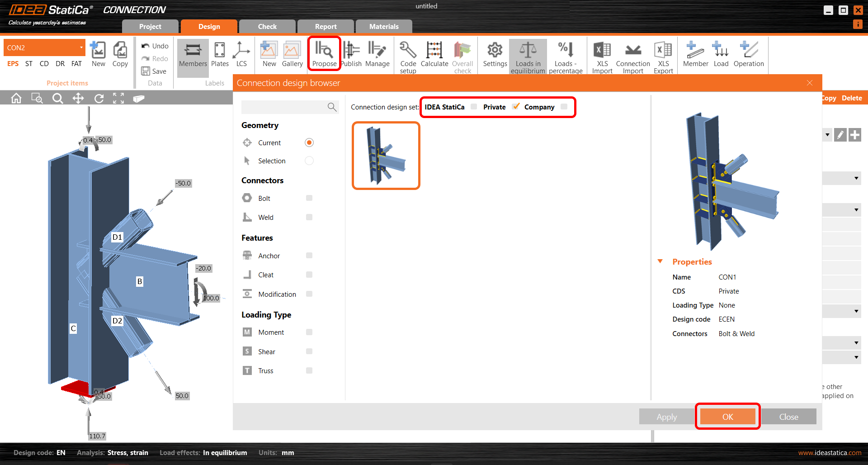Screen dimensions: 868x465
Task: Switch to the Check tab
Action: pos(267,27)
